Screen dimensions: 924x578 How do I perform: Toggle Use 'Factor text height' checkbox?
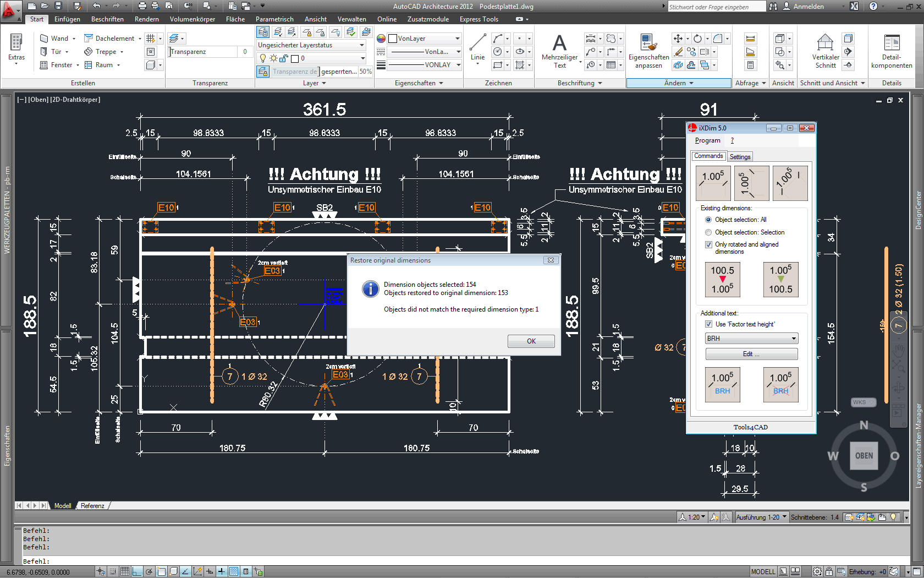pos(708,324)
